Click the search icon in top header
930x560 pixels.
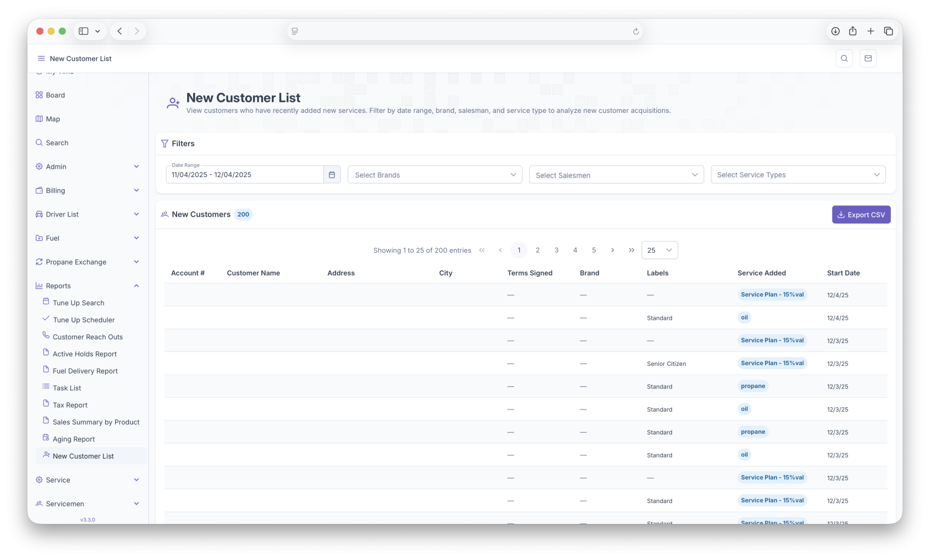(x=844, y=59)
